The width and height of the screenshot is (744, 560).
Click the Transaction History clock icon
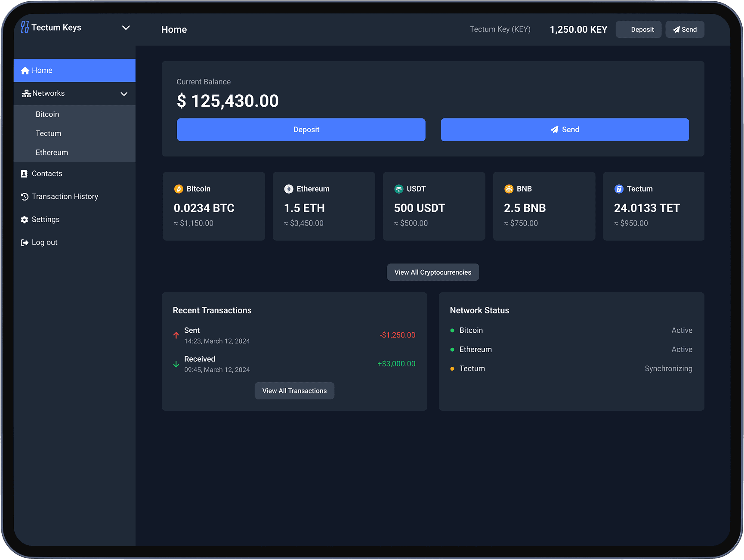tap(25, 197)
